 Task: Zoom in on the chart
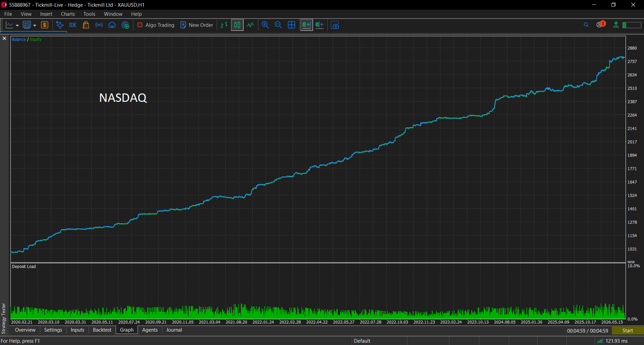pos(265,25)
